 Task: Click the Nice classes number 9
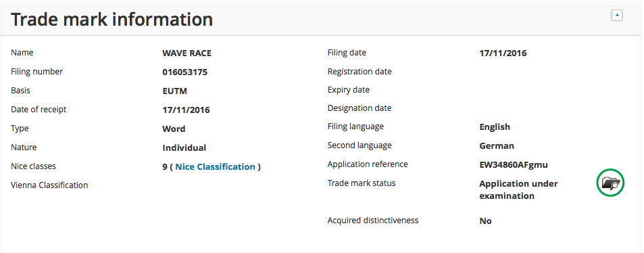coord(165,167)
